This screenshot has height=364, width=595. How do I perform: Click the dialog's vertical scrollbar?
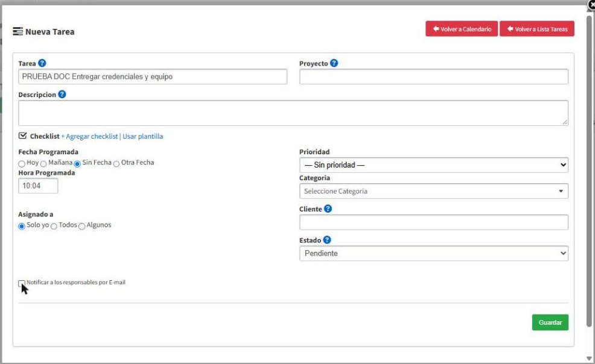click(589, 171)
